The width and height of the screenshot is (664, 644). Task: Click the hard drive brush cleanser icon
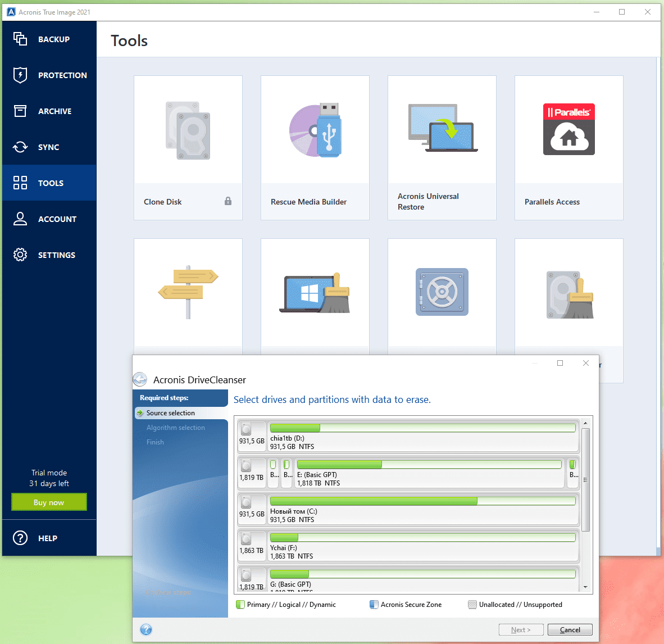click(x=570, y=295)
